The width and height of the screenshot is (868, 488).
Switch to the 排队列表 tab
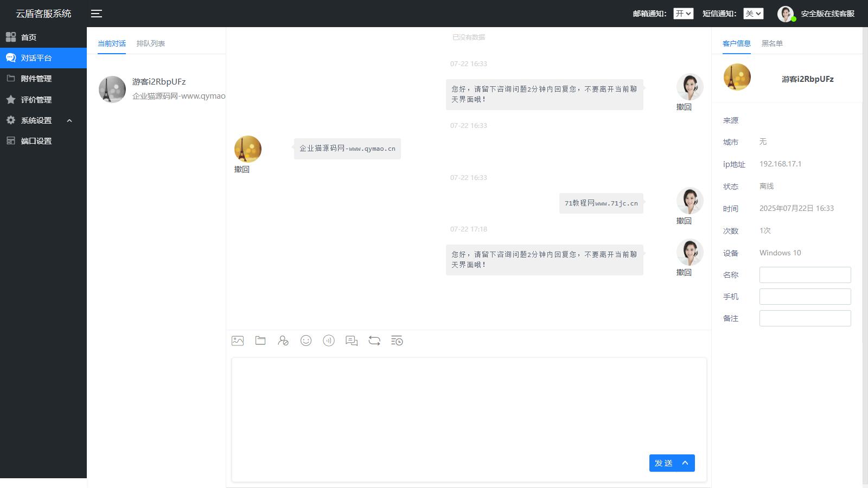pos(151,43)
